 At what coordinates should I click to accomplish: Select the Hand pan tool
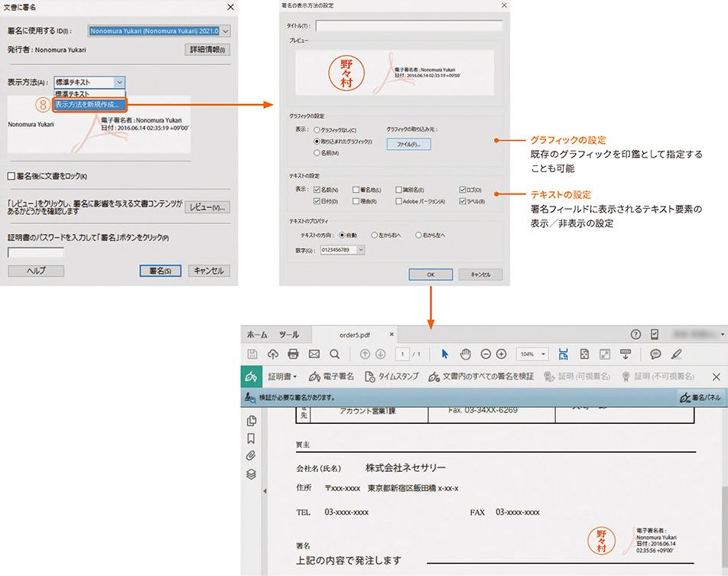click(x=465, y=354)
